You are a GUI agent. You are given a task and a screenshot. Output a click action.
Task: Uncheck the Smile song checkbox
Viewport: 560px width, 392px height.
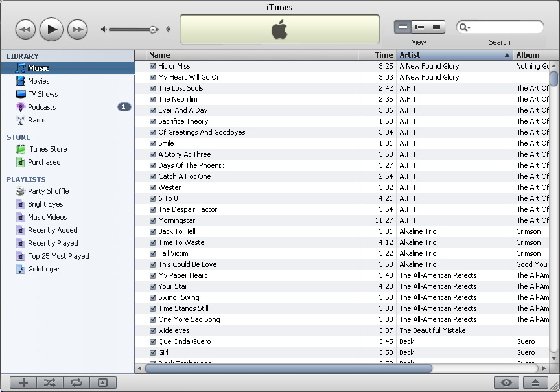click(x=152, y=143)
